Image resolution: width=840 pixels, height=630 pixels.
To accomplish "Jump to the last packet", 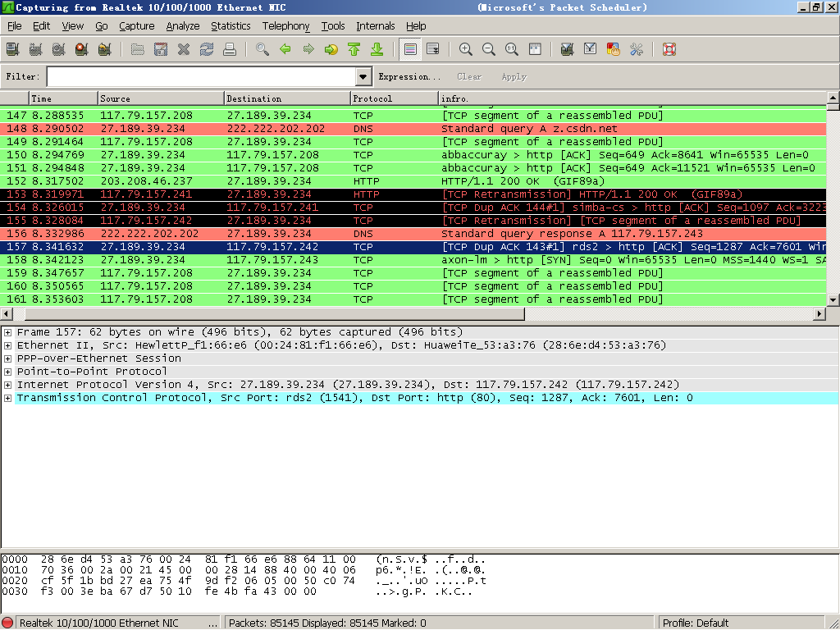I will (x=377, y=49).
